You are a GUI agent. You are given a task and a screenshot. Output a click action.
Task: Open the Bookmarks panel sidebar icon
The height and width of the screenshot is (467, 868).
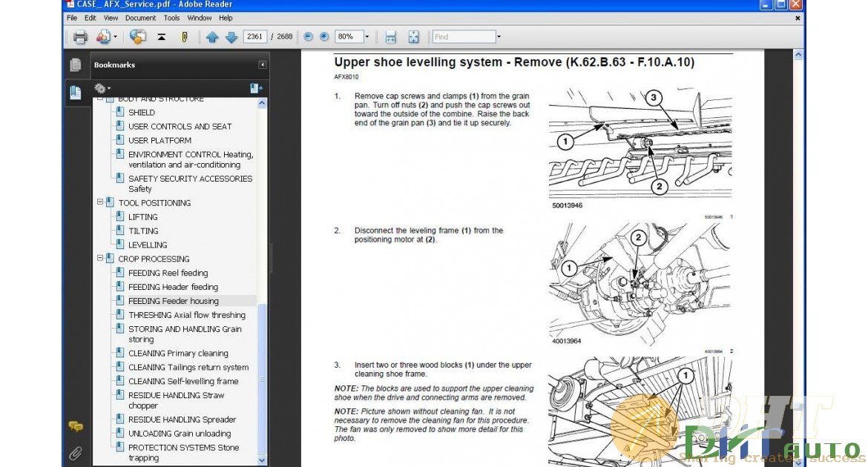[76, 92]
